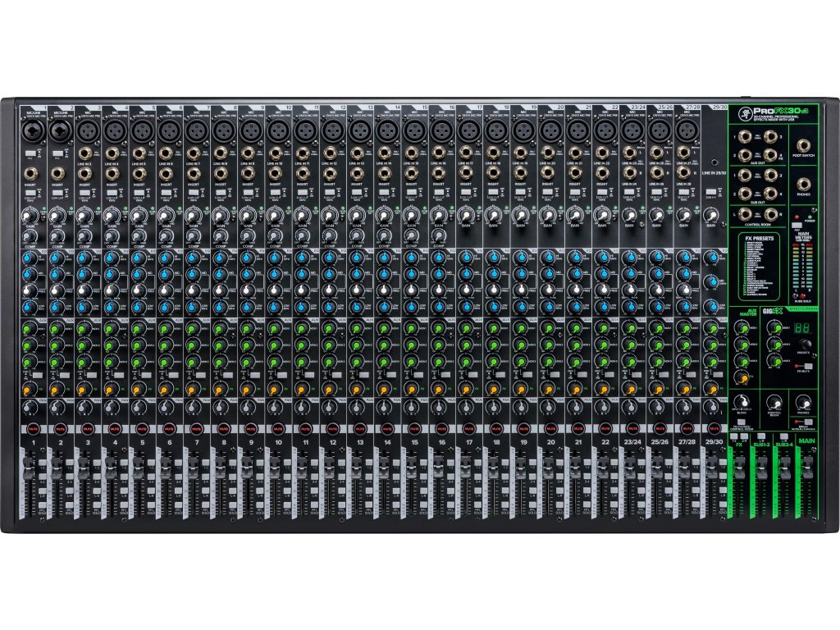Click the PHONES output jack

pos(804,185)
